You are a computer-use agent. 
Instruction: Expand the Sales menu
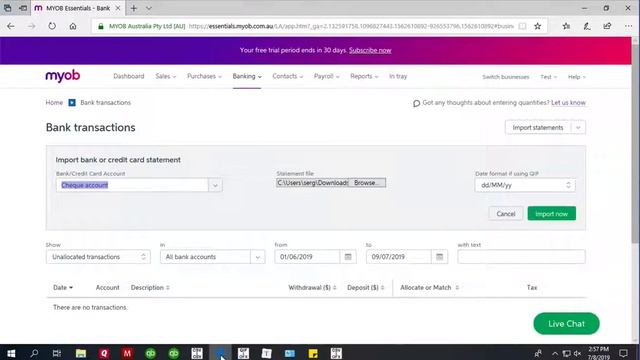(x=166, y=76)
